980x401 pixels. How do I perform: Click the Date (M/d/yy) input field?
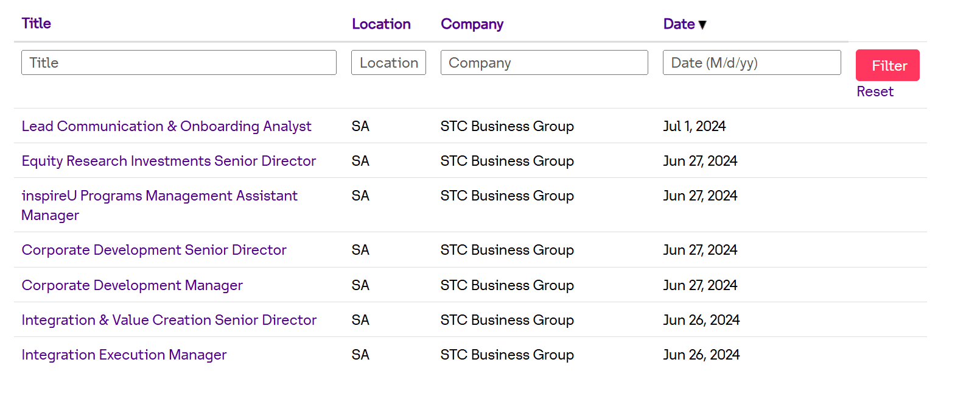[x=752, y=63]
